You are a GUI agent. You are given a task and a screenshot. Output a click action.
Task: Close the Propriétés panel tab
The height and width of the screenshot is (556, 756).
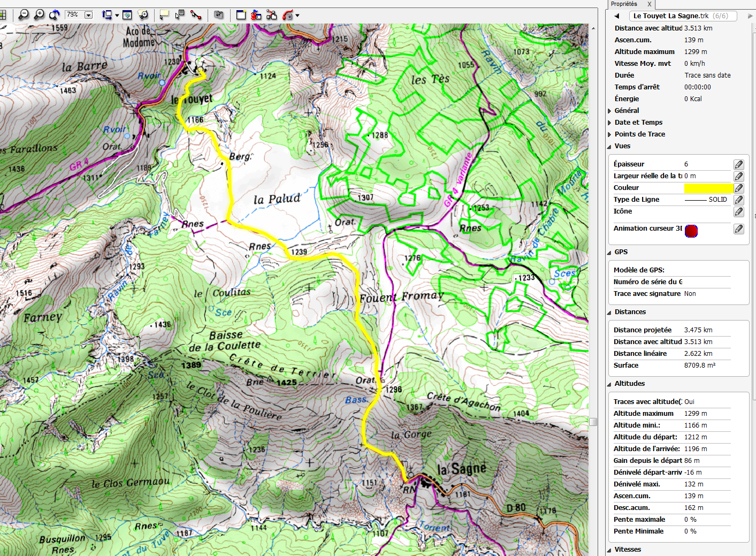(650, 4)
